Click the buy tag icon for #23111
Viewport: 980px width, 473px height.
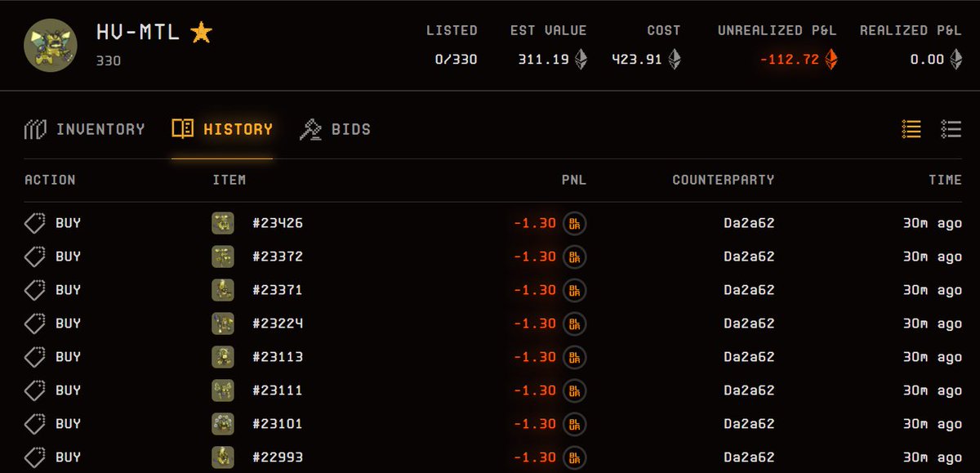tap(35, 390)
